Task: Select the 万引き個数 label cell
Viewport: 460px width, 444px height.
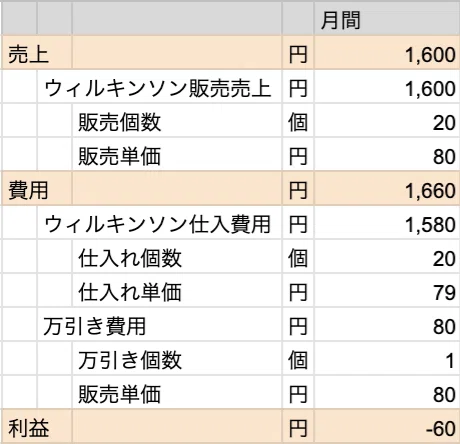Action: (177, 360)
